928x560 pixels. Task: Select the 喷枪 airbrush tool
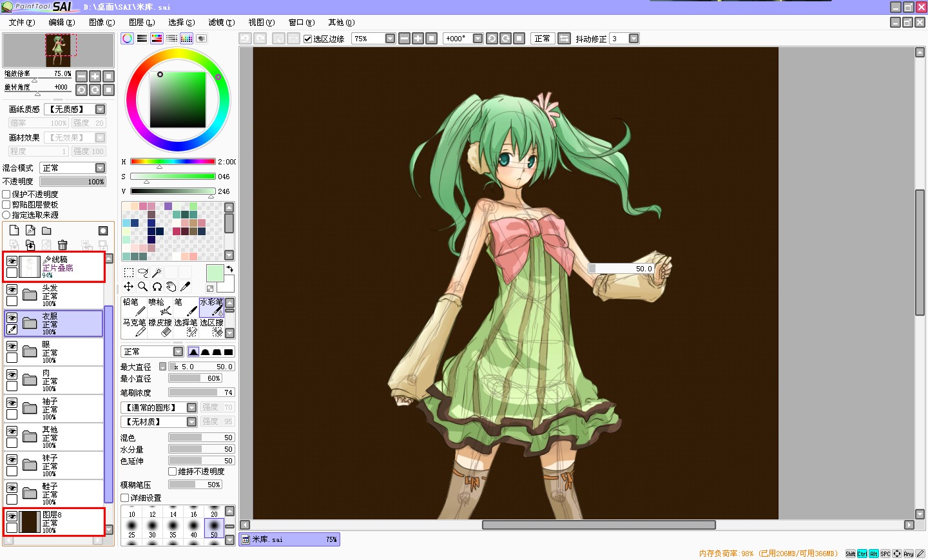[x=160, y=307]
